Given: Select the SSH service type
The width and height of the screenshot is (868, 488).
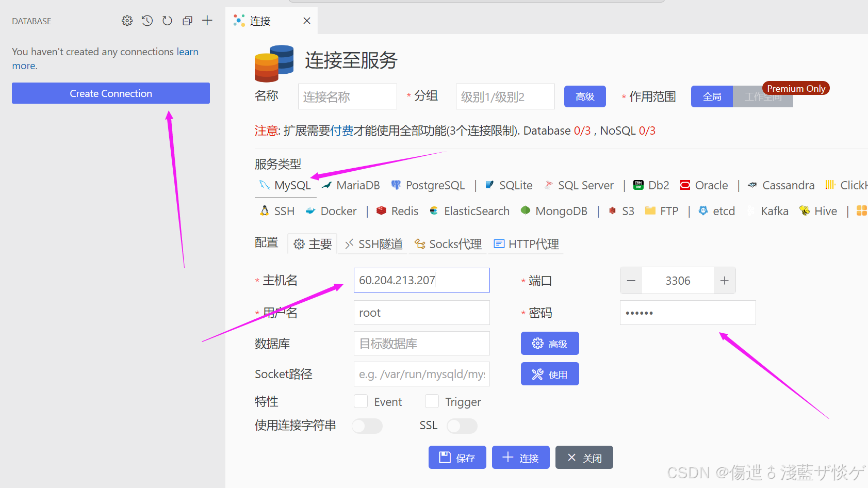Looking at the screenshot, I should coord(277,211).
